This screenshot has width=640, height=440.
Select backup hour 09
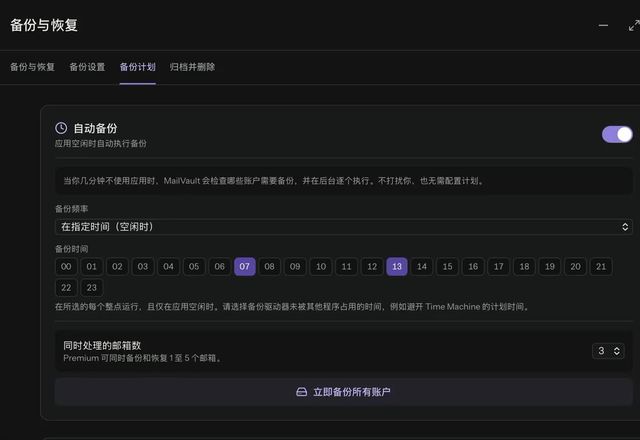[x=295, y=267]
